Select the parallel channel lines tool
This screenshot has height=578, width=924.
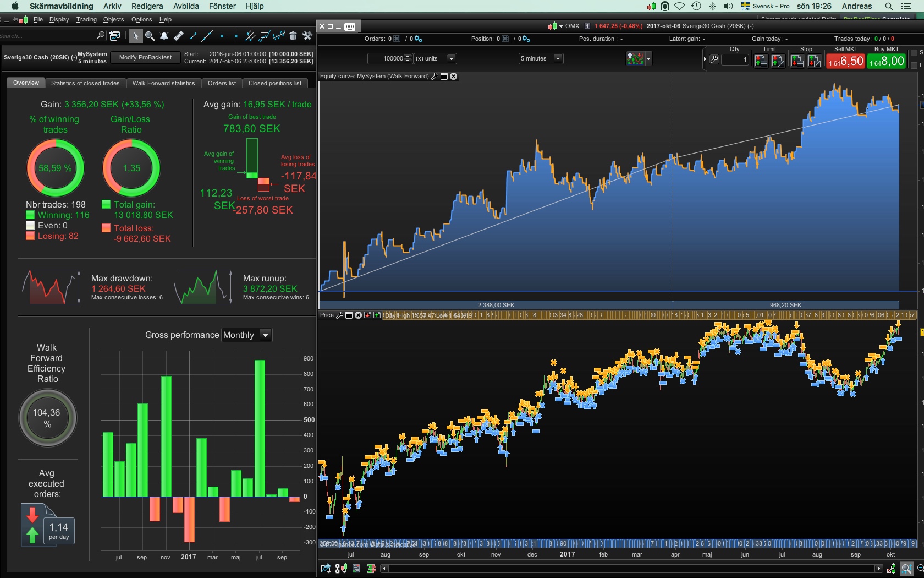pos(250,36)
